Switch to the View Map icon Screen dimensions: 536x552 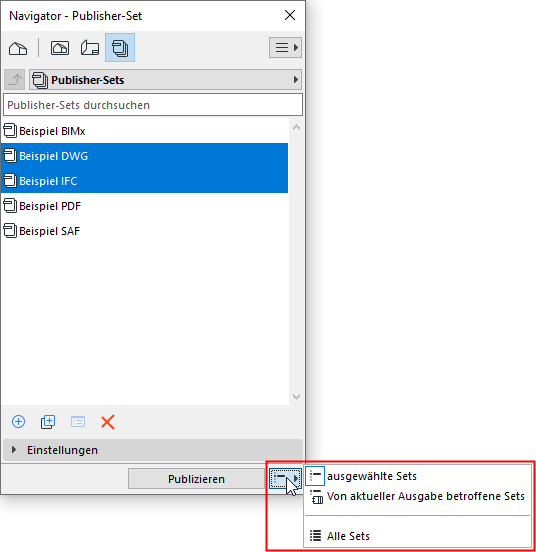(60, 48)
